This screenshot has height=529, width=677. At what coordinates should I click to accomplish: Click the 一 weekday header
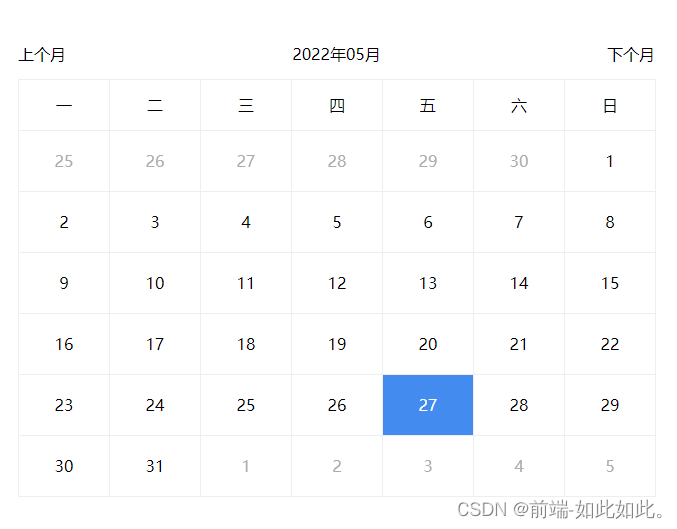click(x=64, y=105)
